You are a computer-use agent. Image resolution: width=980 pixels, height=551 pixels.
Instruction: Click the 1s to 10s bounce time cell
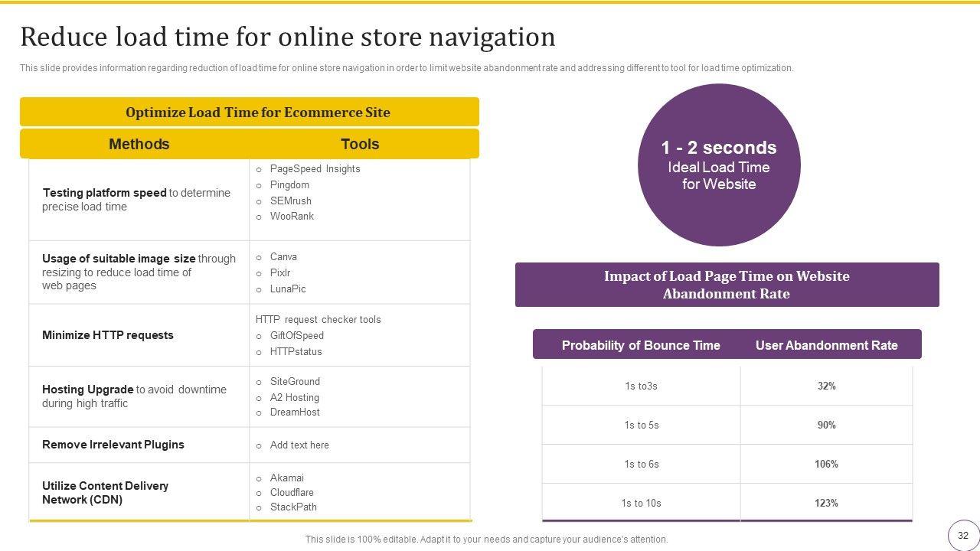(641, 504)
